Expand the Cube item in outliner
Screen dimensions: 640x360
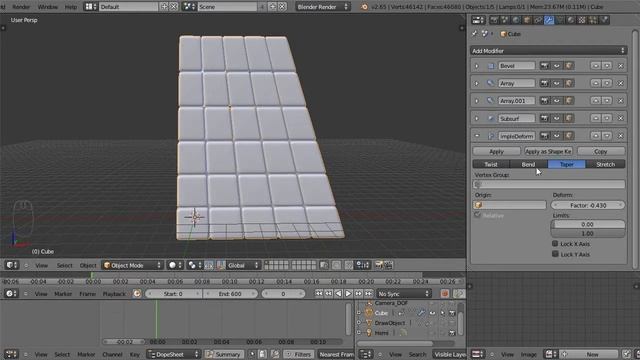359,313
